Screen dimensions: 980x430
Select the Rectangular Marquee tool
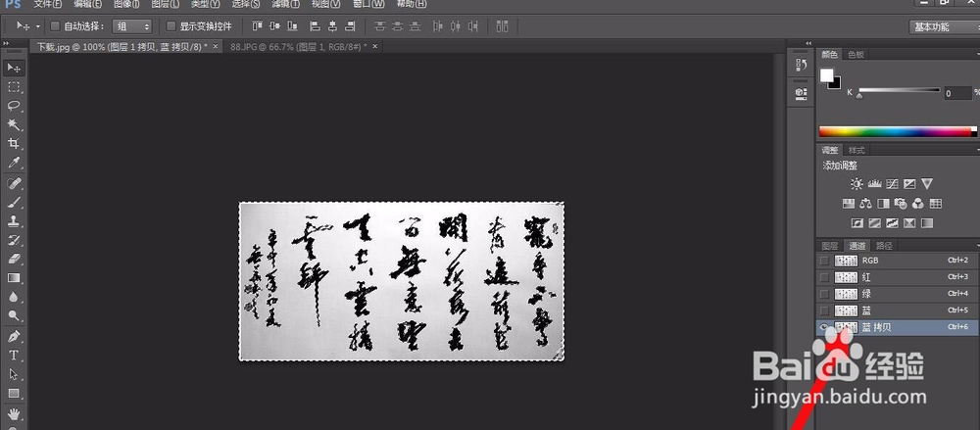pos(14,87)
